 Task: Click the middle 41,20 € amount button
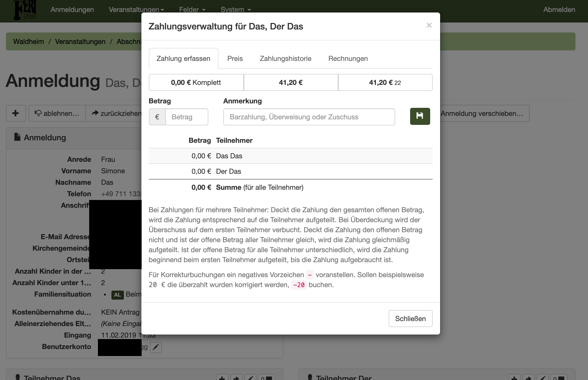[291, 82]
